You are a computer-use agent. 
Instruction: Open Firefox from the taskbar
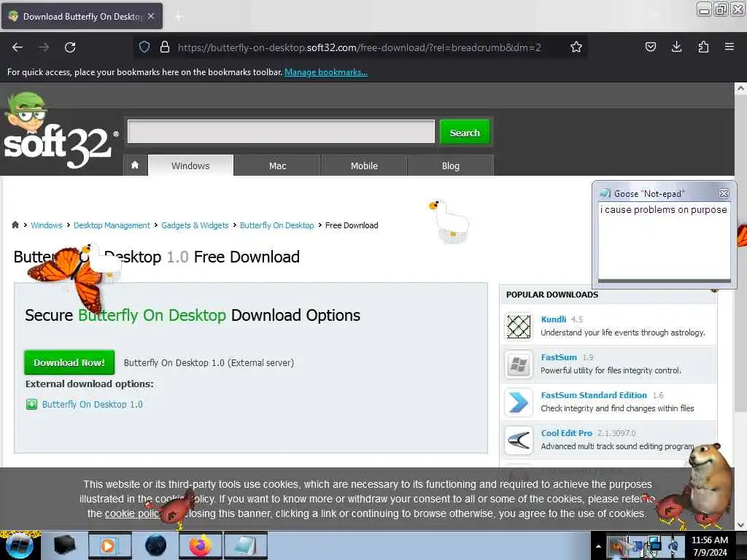pos(200,545)
